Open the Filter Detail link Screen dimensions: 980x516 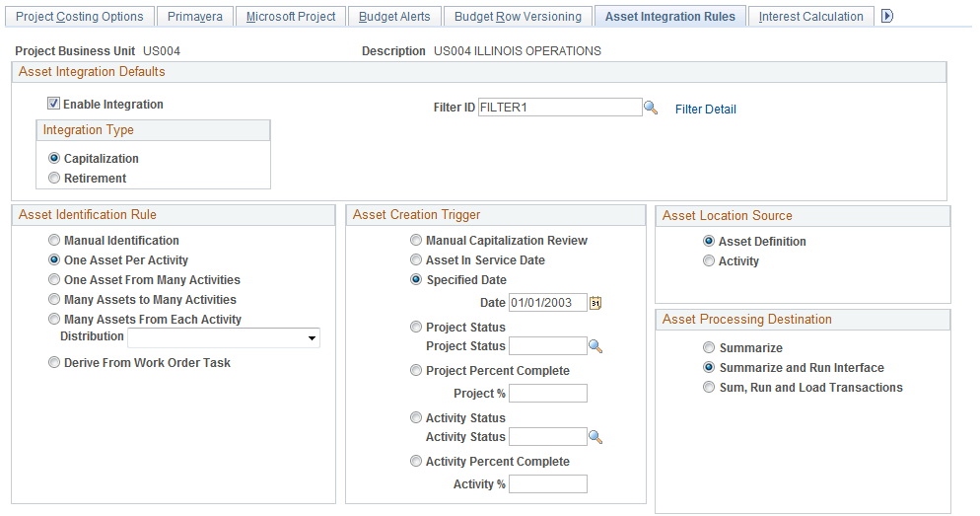(x=706, y=110)
